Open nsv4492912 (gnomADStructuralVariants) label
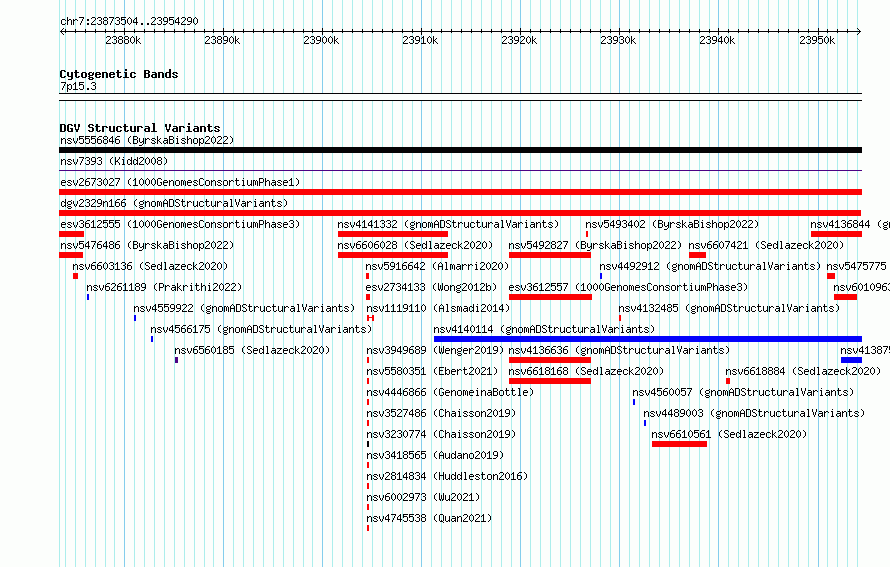Screen dimensions: 890x567 point(710,266)
